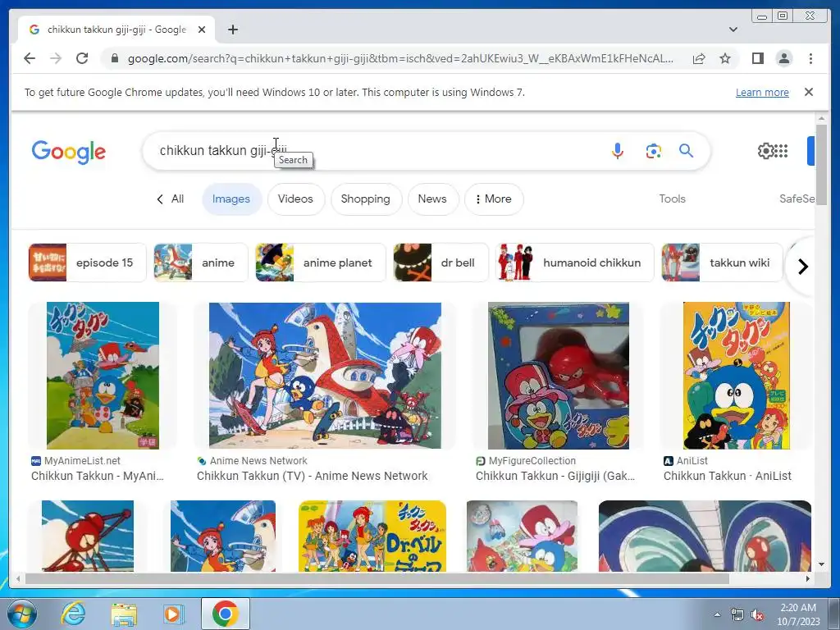Screen dimensions: 840x630
Task: Select the anime suggestion chip
Action: click(201, 262)
